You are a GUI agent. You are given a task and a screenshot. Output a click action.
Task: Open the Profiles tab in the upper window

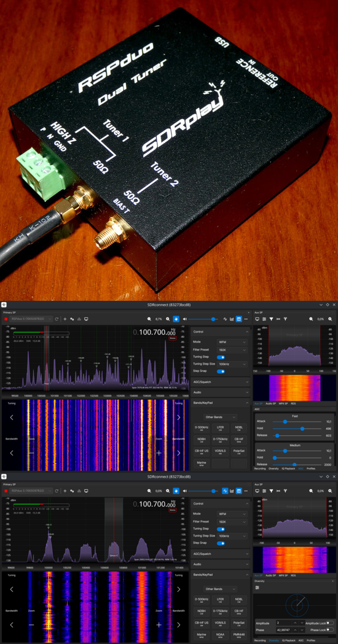pos(311,468)
